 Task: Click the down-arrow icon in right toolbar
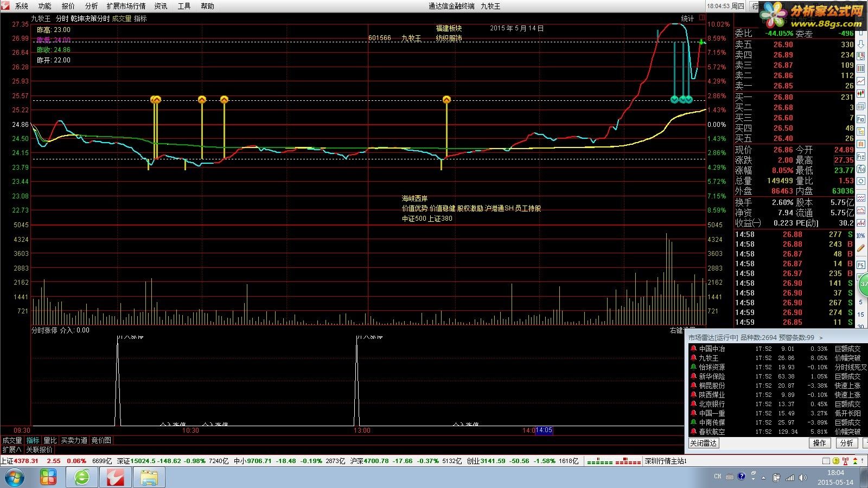pyautogui.click(x=861, y=44)
